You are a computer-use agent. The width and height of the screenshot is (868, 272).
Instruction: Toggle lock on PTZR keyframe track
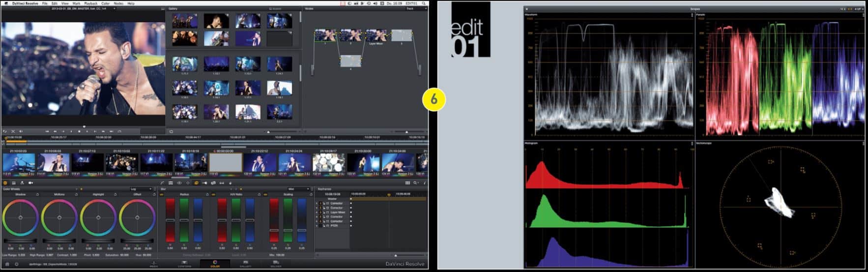click(324, 226)
